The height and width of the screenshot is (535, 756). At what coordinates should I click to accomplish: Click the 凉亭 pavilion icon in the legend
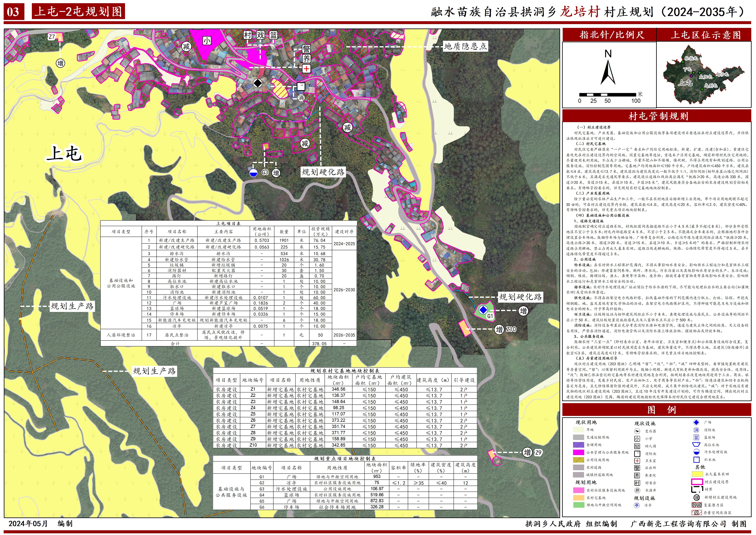637,505
